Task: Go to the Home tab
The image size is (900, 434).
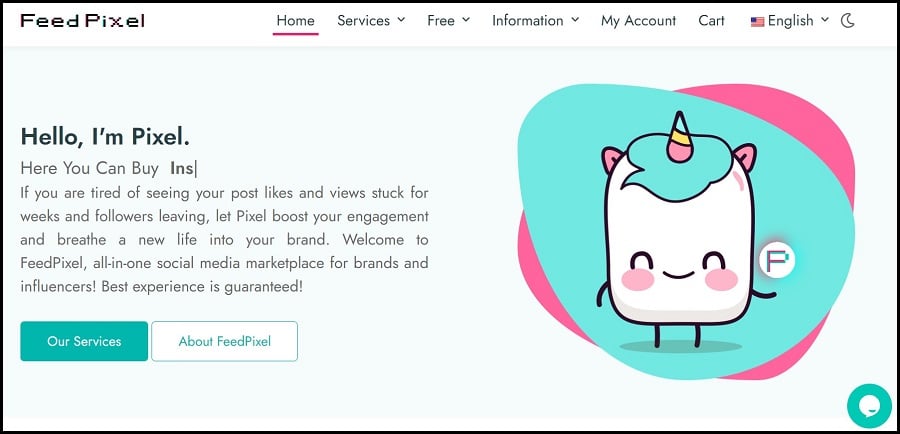Action: 295,21
